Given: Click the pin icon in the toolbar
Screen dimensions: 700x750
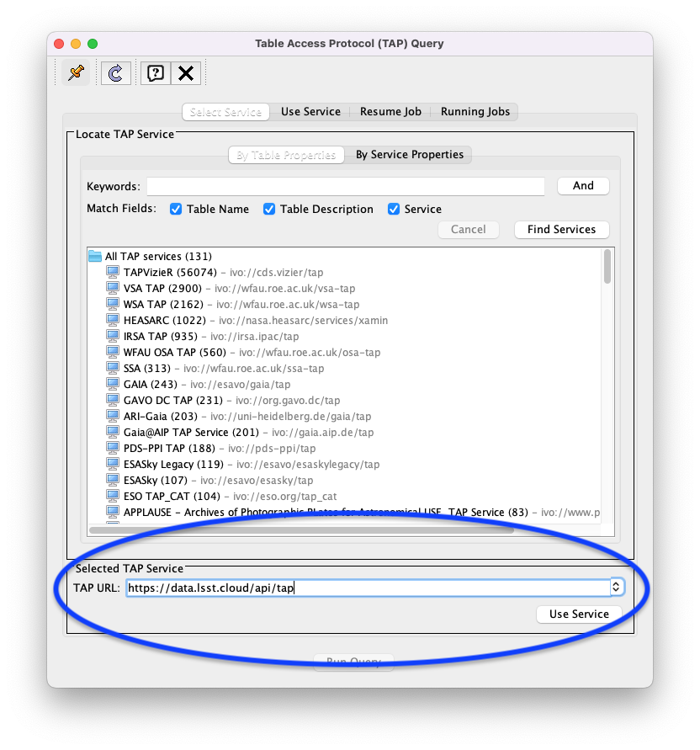Looking at the screenshot, I should [x=74, y=72].
